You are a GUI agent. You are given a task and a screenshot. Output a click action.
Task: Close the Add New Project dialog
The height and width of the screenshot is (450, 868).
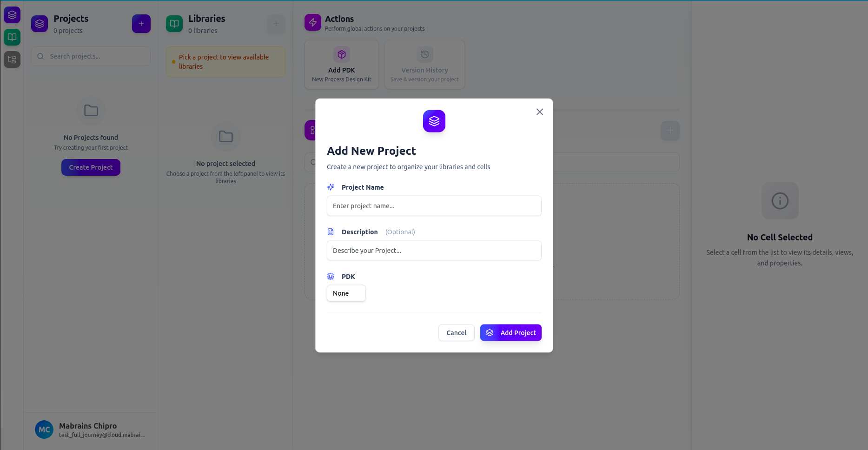[x=539, y=112]
